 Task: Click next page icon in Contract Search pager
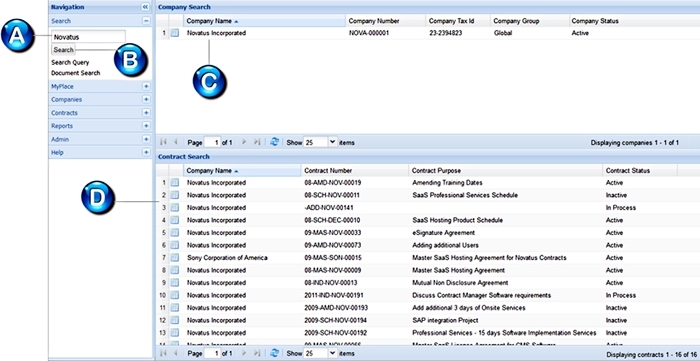[x=244, y=353]
